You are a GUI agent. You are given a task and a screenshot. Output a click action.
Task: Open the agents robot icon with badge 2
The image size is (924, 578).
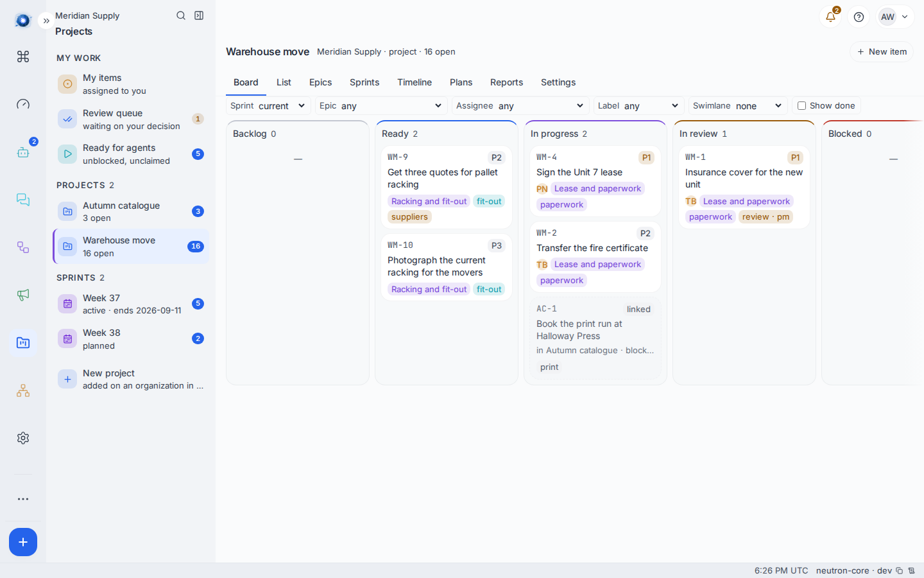coord(23,152)
